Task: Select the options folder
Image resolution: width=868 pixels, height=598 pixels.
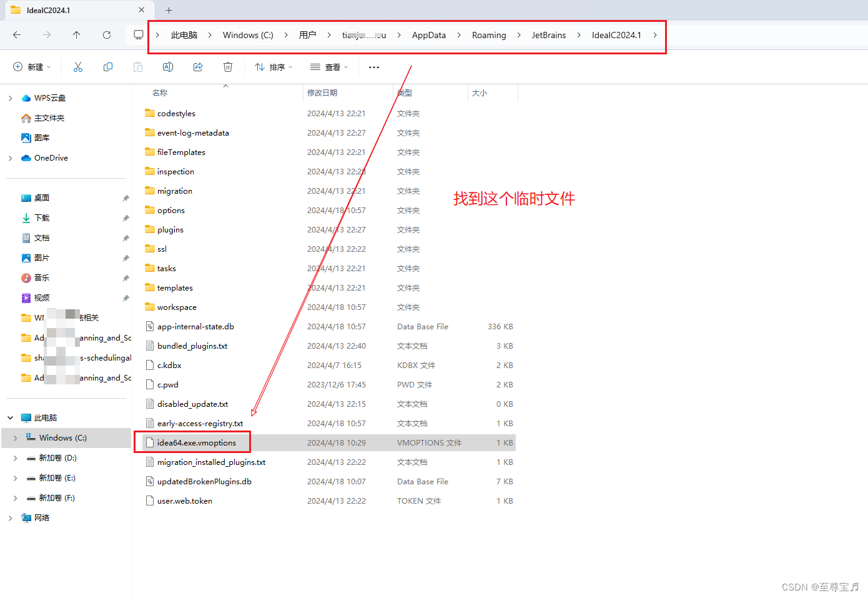Action: 171,211
